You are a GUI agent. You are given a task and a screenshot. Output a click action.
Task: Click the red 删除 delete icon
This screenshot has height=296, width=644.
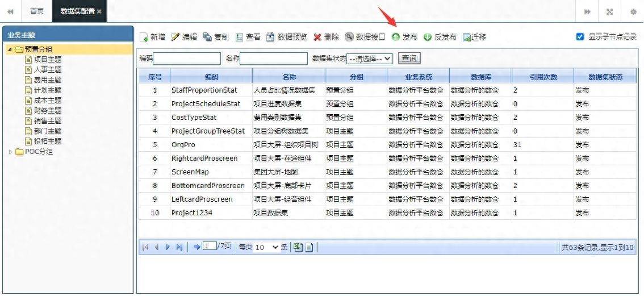pos(317,37)
